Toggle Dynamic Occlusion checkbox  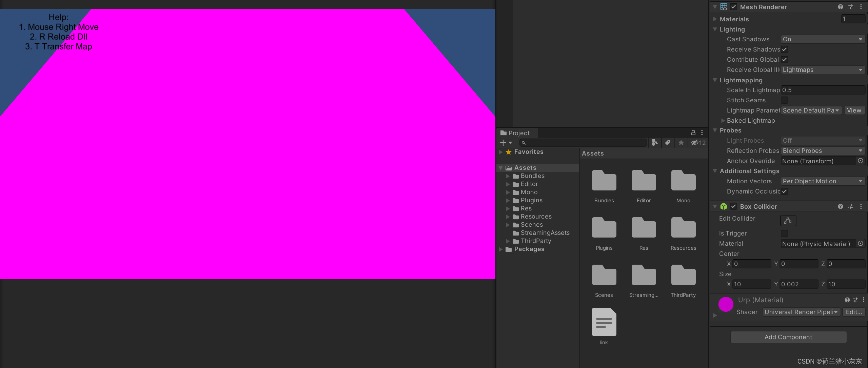click(x=785, y=191)
